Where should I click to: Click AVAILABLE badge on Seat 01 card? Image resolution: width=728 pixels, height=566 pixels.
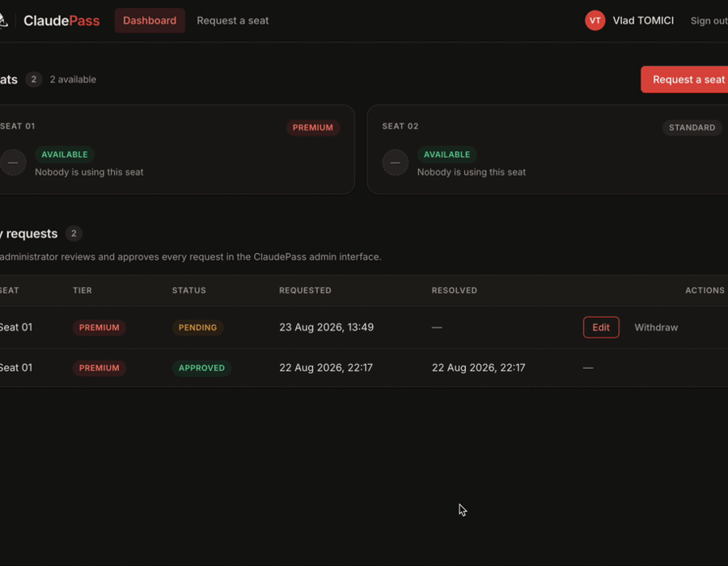[65, 154]
